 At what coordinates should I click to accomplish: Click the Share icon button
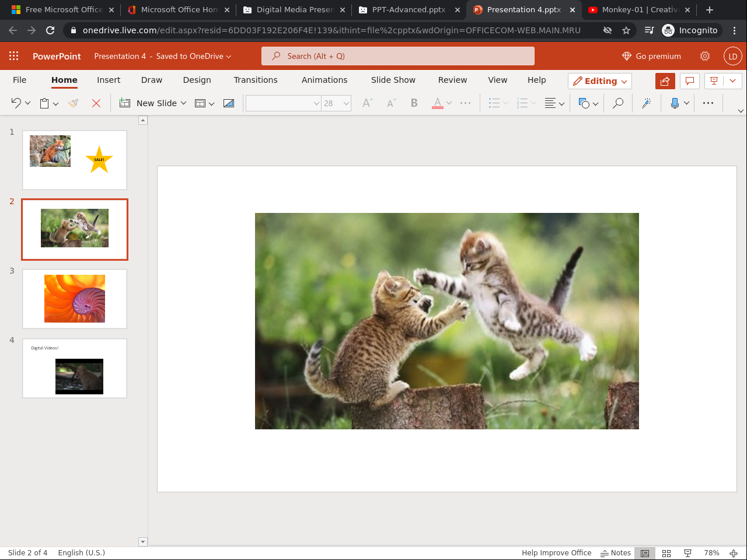click(x=665, y=81)
